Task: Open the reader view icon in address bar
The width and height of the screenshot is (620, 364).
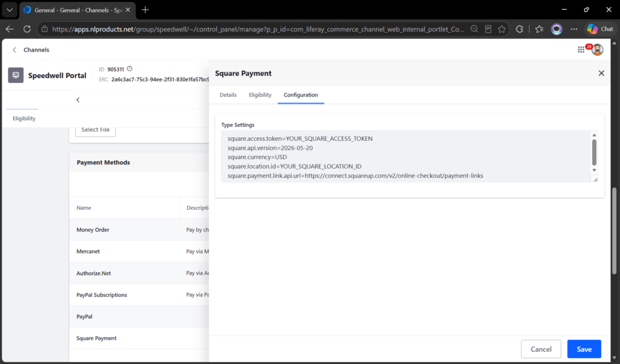Action: pyautogui.click(x=489, y=29)
